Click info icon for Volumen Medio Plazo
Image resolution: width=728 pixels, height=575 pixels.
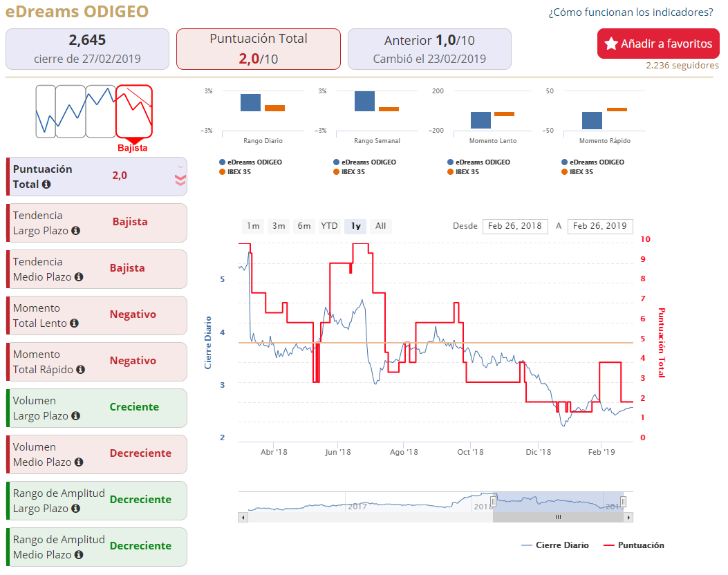[x=79, y=462]
